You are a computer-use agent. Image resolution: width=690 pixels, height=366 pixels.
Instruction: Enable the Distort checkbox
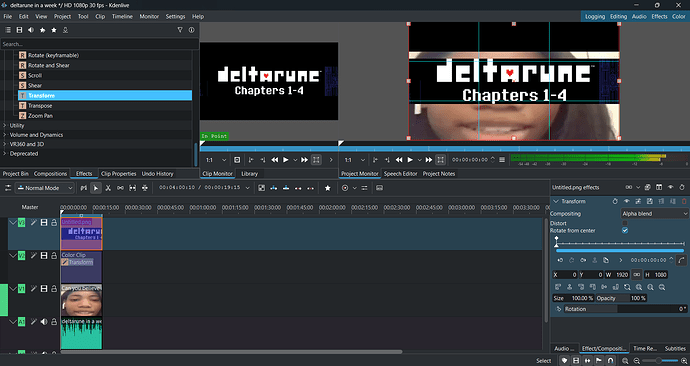tap(625, 223)
